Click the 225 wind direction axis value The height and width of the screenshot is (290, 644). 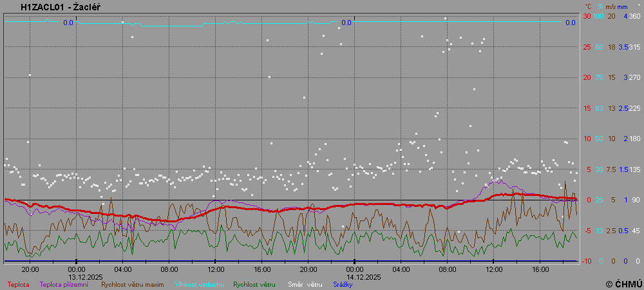click(634, 108)
